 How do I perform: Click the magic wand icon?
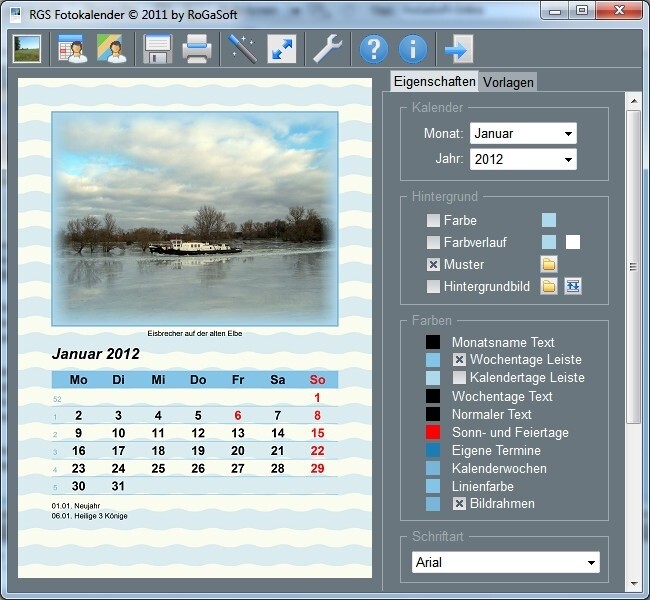[x=242, y=49]
